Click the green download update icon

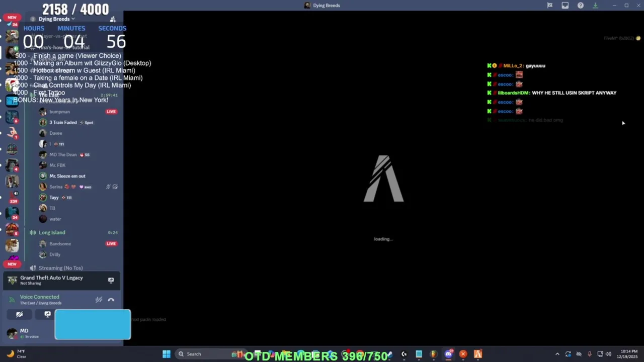click(595, 6)
